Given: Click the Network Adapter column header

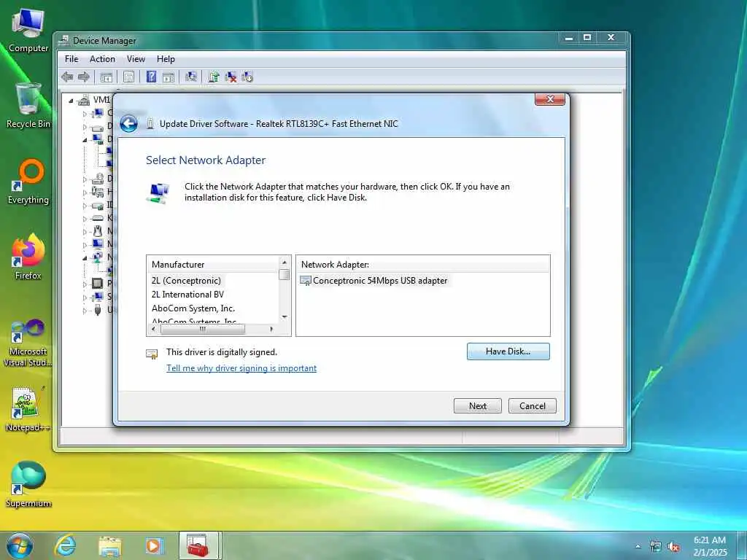Looking at the screenshot, I should click(423, 264).
